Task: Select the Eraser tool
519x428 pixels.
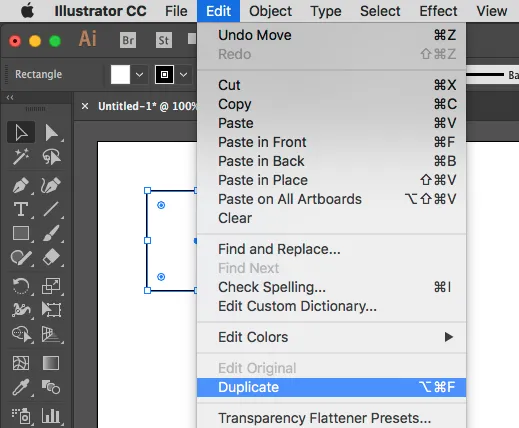Action: (x=51, y=257)
